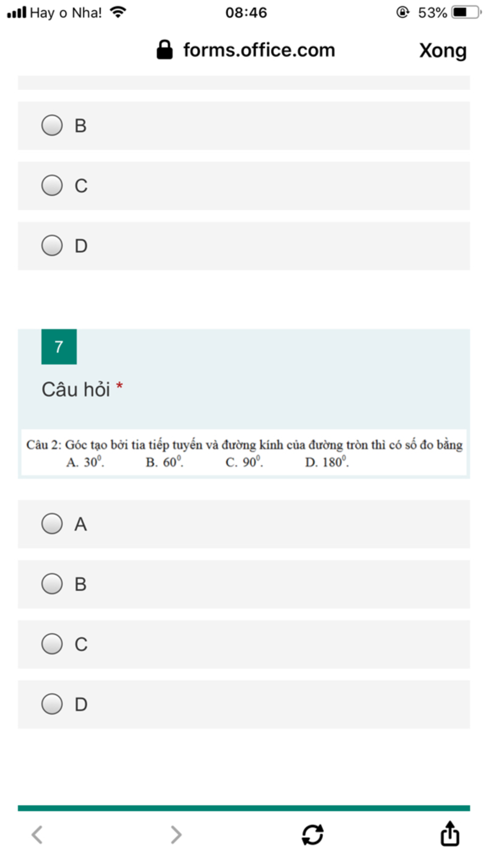Reload the page with refresh icon
Viewport: 488px width, 868px height.
click(x=313, y=835)
